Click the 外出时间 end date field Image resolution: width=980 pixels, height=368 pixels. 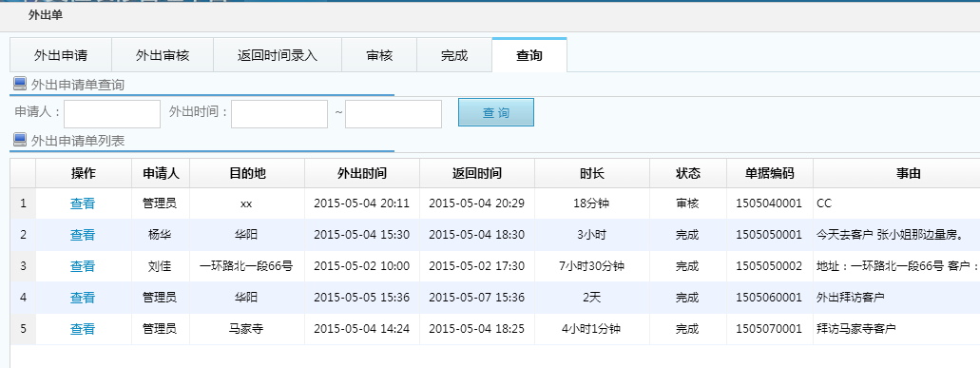click(394, 114)
